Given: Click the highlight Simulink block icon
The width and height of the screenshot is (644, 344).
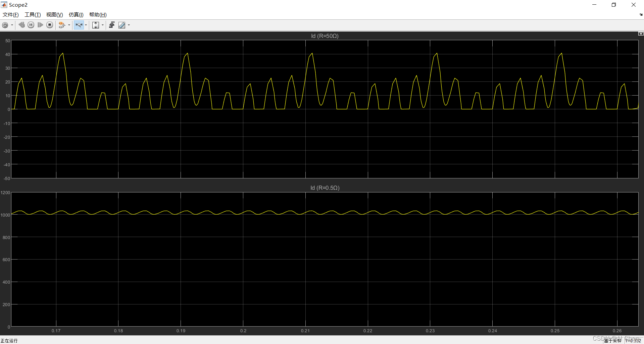Looking at the screenshot, I should tap(62, 25).
